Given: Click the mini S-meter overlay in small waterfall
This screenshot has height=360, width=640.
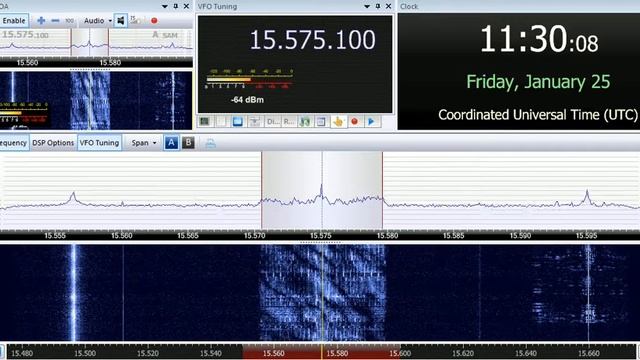Looking at the screenshot, I should [24, 113].
